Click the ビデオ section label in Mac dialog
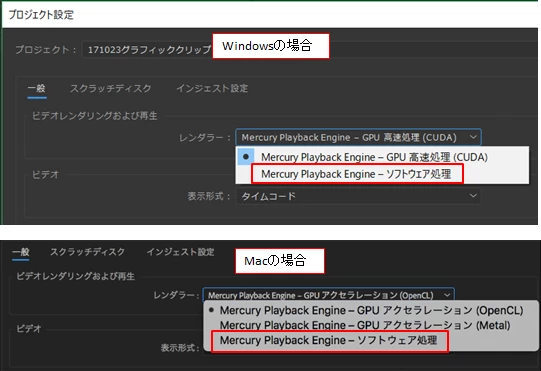Image resolution: width=541 pixels, height=371 pixels. tap(29, 329)
